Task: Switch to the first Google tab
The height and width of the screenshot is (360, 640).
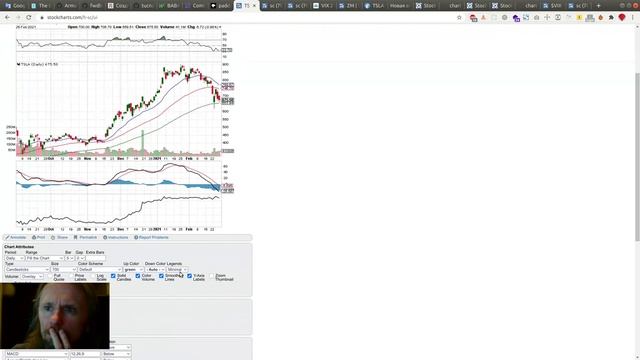Action: (15, 6)
